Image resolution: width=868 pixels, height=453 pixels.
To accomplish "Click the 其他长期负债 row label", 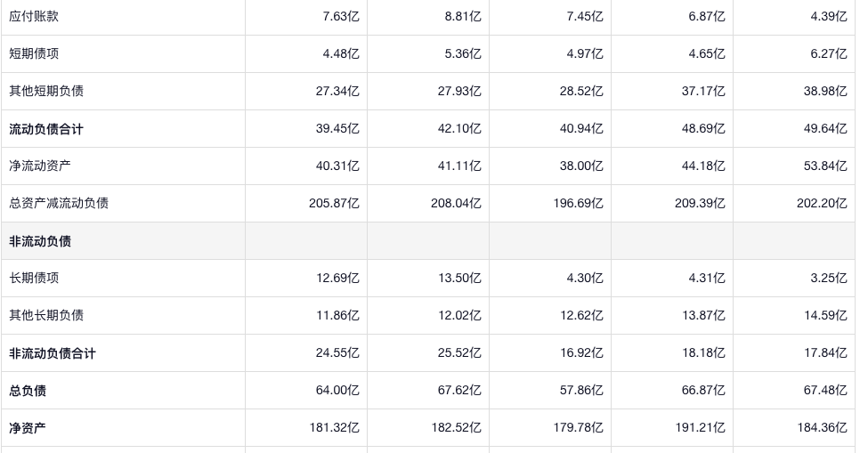I will pos(46,315).
